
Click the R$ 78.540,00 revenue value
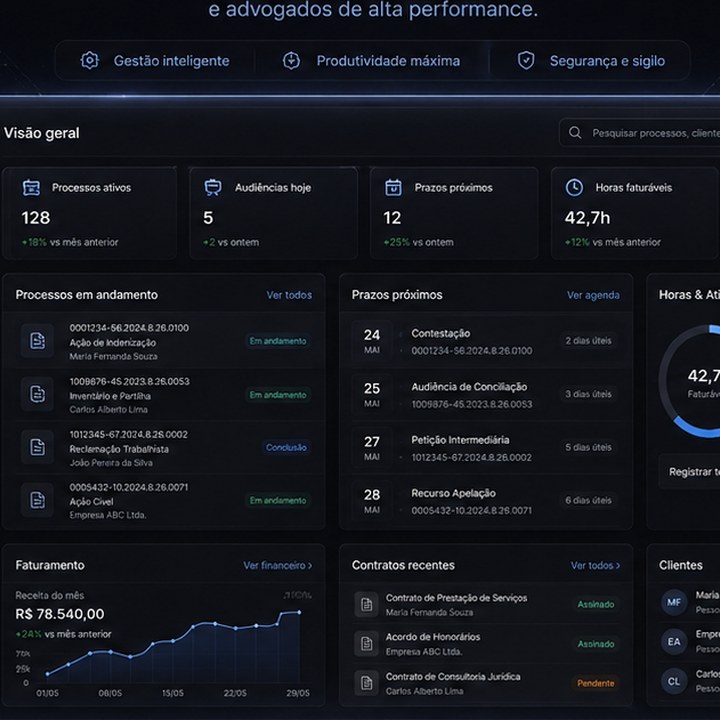pyautogui.click(x=60, y=614)
